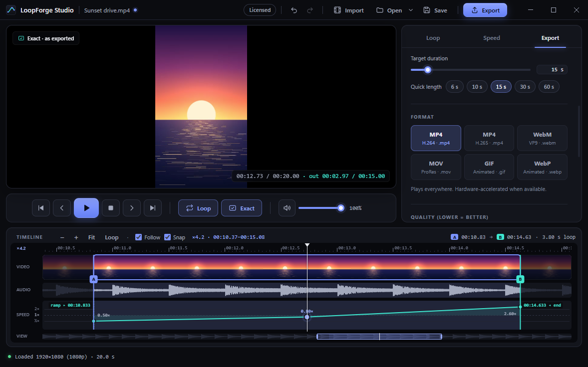Click loop start marker A on video track

pos(94,279)
